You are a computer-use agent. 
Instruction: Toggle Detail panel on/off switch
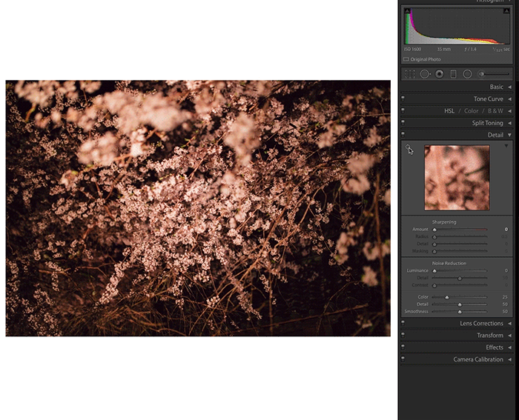403,134
